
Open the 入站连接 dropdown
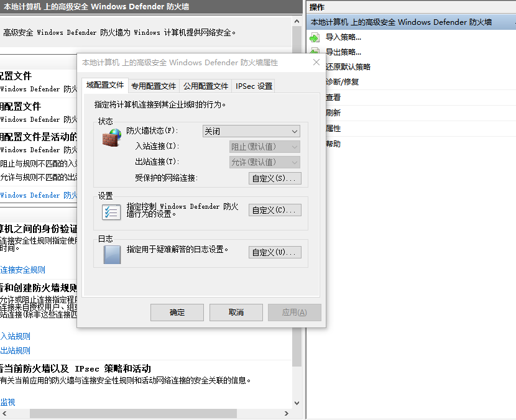point(265,147)
